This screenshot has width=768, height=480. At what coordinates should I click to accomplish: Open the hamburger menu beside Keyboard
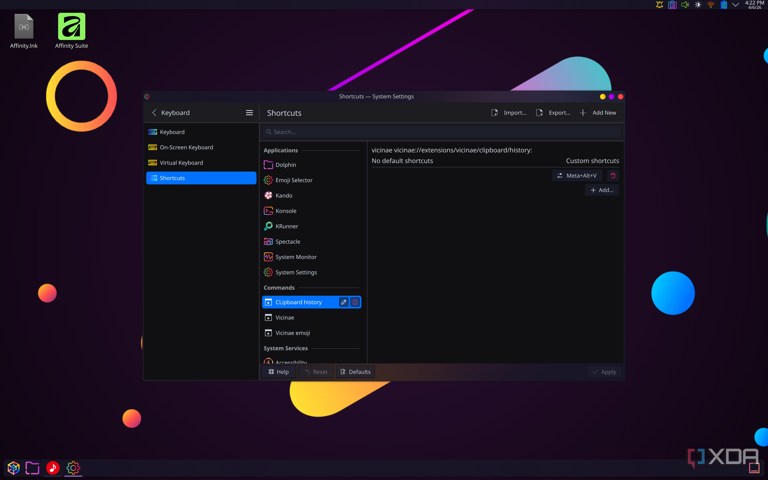249,113
